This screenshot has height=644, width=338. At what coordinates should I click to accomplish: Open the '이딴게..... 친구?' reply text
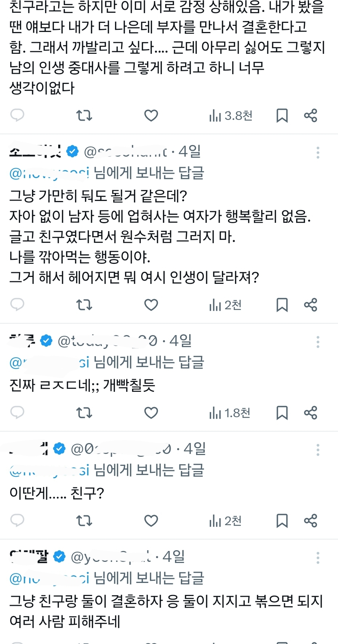coord(57,493)
